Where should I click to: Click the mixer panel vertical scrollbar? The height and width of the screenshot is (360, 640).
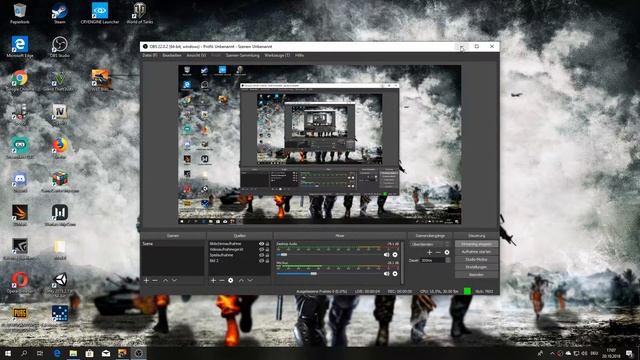coord(402,262)
